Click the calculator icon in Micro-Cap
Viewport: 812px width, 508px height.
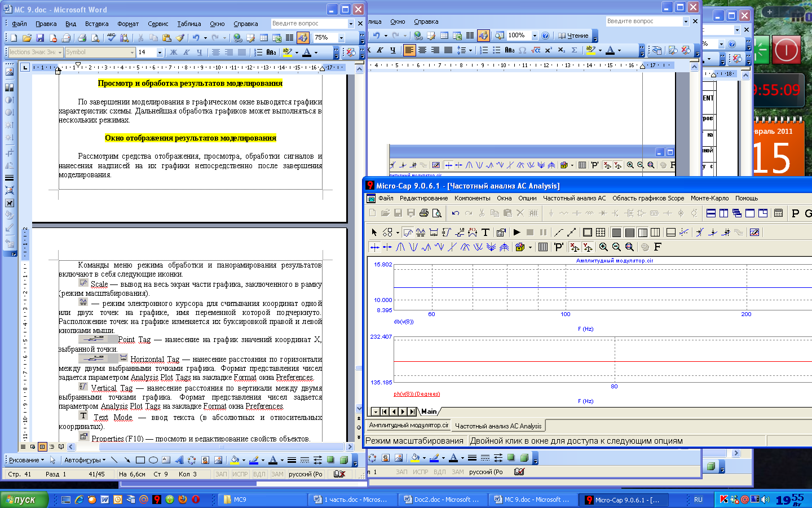[x=778, y=213]
